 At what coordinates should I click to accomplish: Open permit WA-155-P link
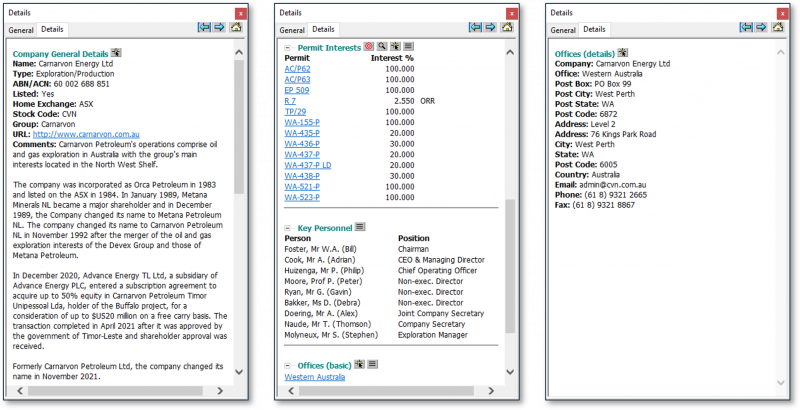tap(303, 122)
